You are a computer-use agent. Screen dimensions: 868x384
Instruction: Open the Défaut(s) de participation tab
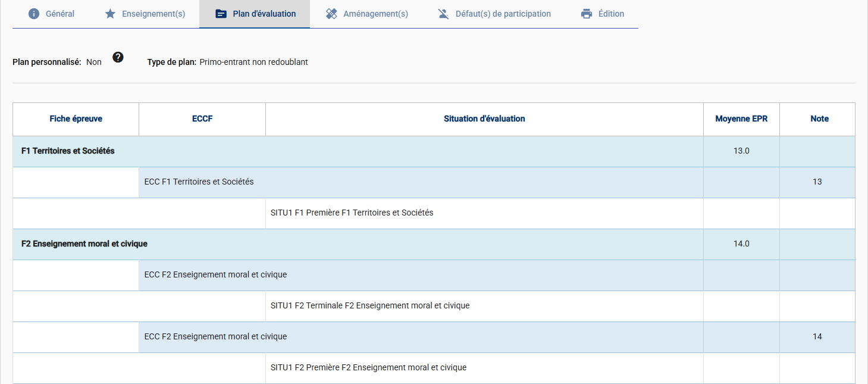(x=494, y=14)
